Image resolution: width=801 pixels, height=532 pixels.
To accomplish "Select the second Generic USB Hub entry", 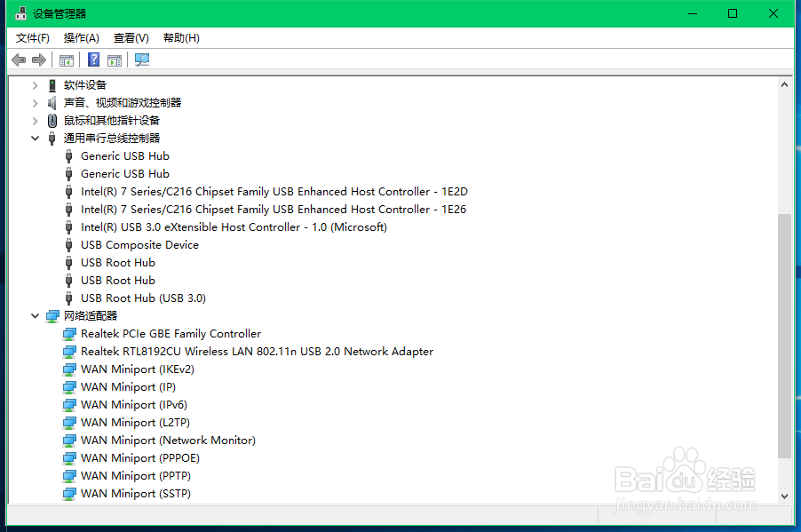I will pos(125,174).
